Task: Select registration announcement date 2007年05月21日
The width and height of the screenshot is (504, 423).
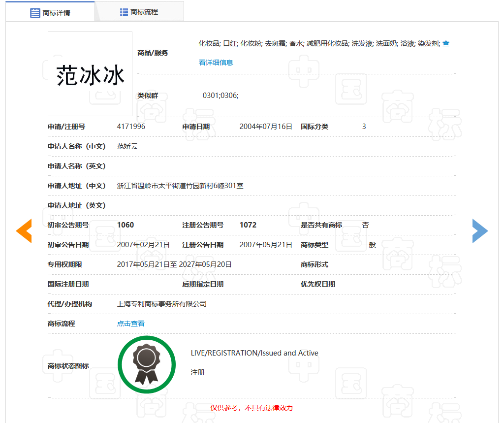Action: coord(265,245)
